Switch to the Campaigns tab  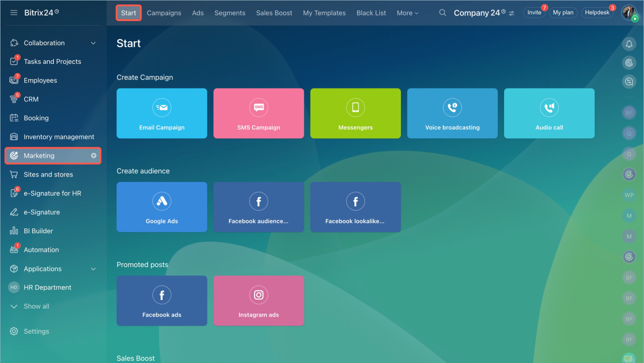point(164,13)
